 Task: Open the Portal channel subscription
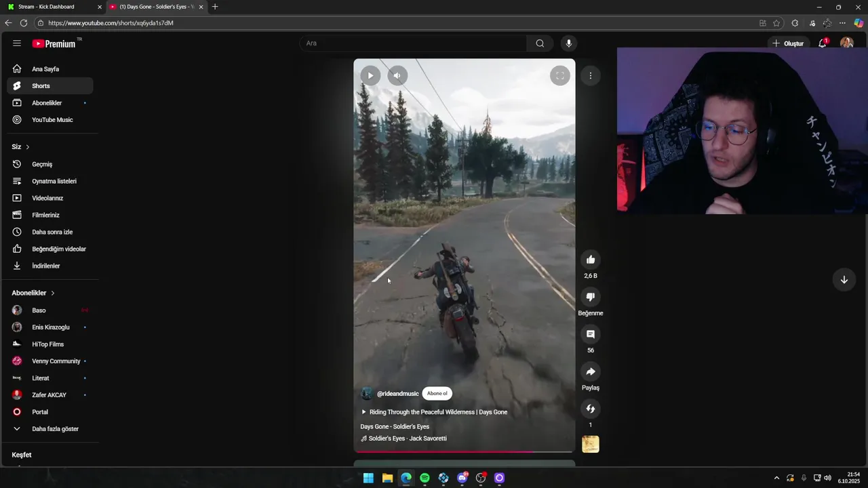pos(50,412)
